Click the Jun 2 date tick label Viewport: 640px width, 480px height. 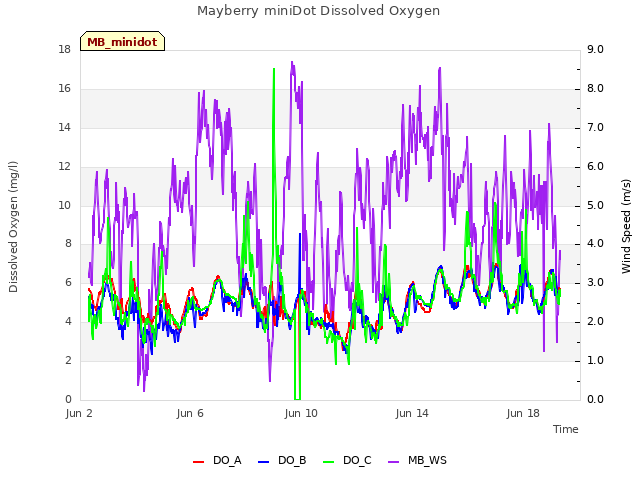tap(79, 413)
